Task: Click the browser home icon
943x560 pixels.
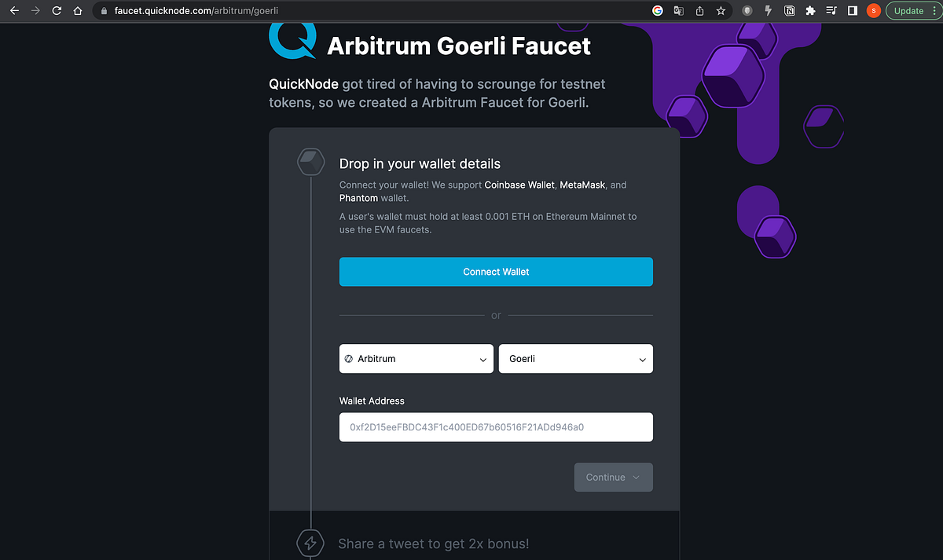Action: point(77,11)
